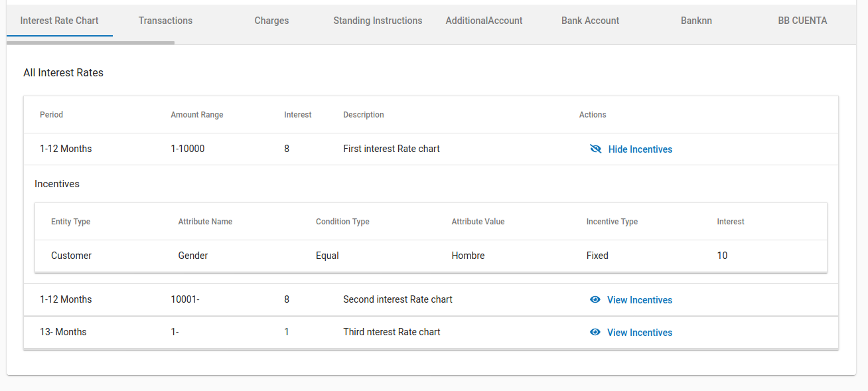The width and height of the screenshot is (868, 391).
Task: Click the eye icon for Second interest Rate chart
Action: coord(595,300)
